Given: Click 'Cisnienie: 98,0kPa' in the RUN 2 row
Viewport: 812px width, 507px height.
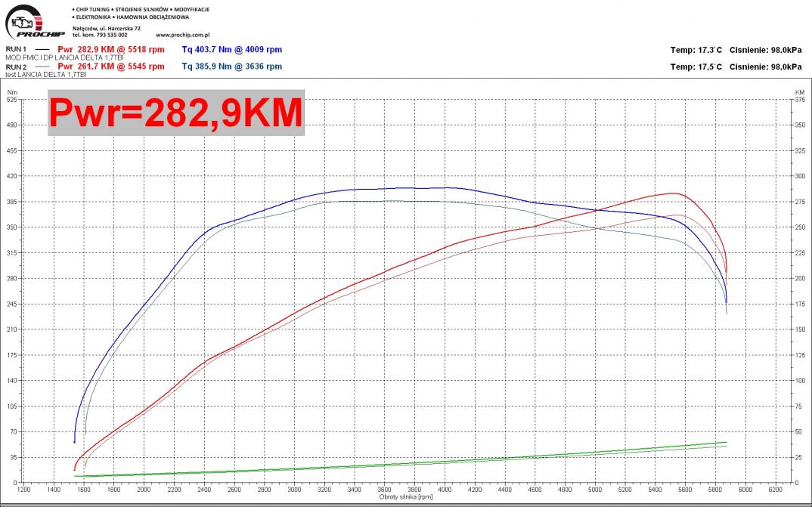Looking at the screenshot, I should point(765,66).
